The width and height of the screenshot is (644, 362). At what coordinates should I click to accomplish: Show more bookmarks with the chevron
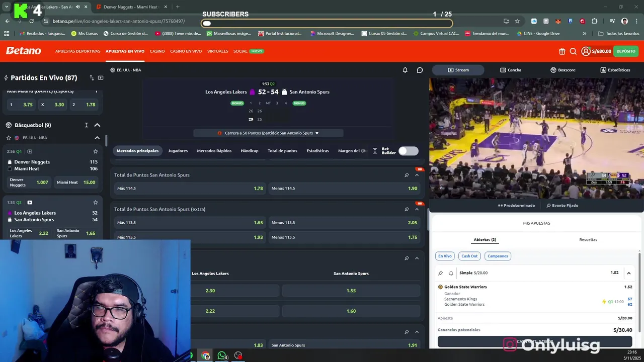pos(584,34)
